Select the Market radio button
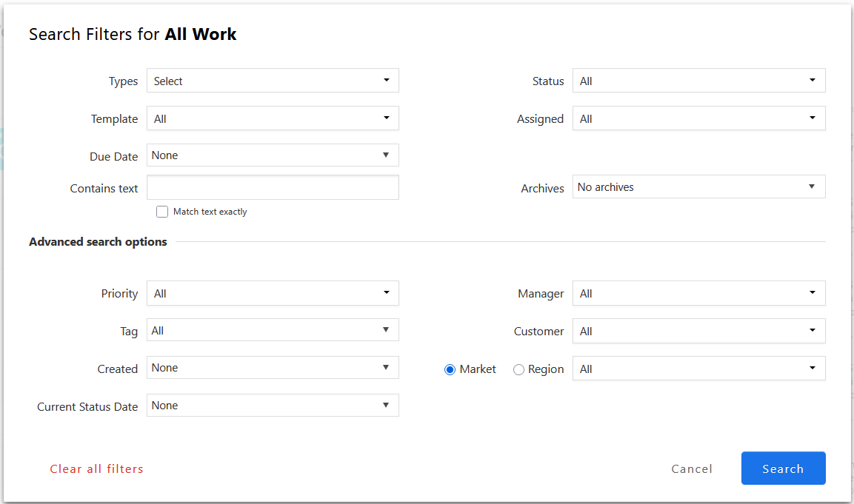Screen dimensions: 854x504 pyautogui.click(x=450, y=369)
